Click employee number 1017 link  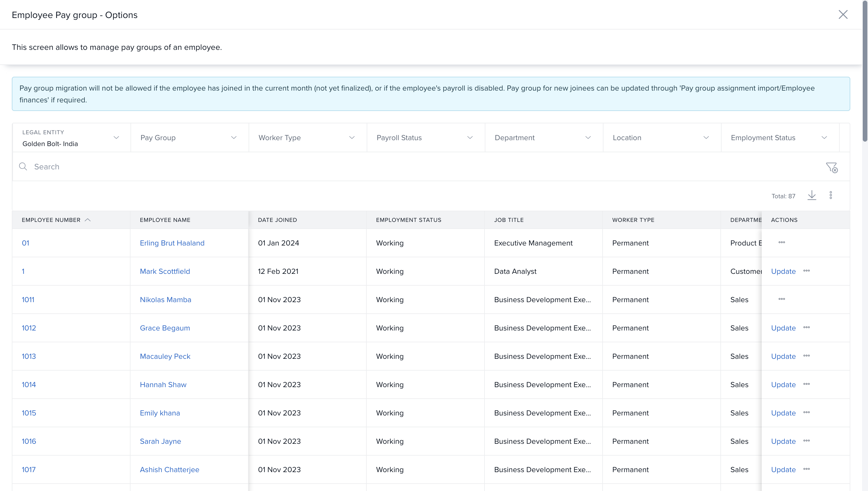[29, 469]
